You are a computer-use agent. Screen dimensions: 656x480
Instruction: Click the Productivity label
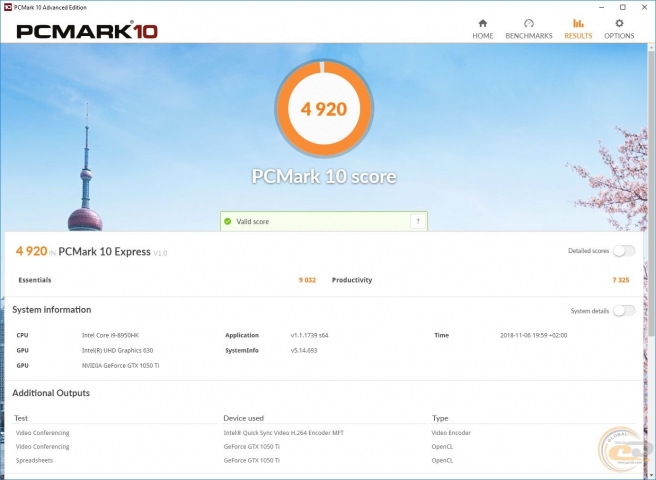[x=352, y=280]
